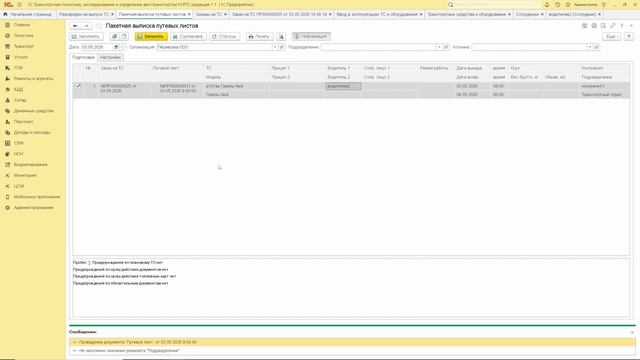Click into the Колонна input field
Image resolution: width=640 pixels, height=360 pixels.
(529, 47)
